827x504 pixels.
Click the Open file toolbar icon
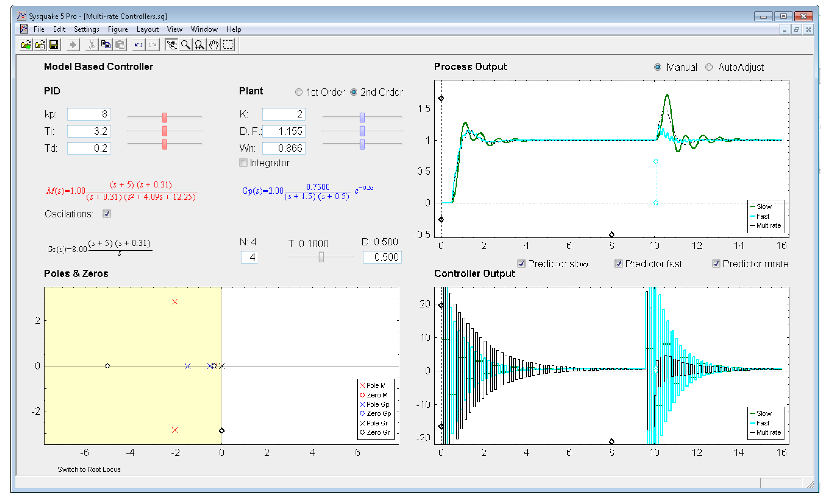point(26,45)
